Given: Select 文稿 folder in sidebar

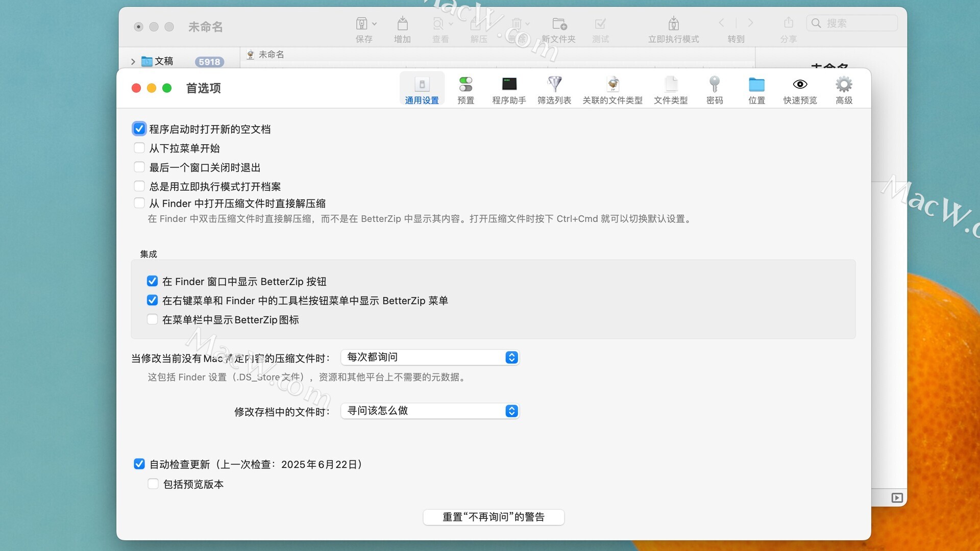Looking at the screenshot, I should click(157, 61).
